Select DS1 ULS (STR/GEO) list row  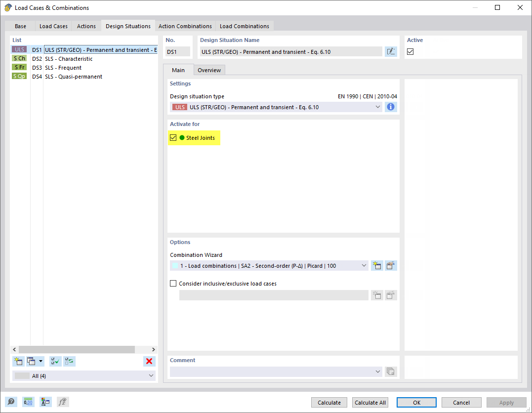tap(84, 50)
